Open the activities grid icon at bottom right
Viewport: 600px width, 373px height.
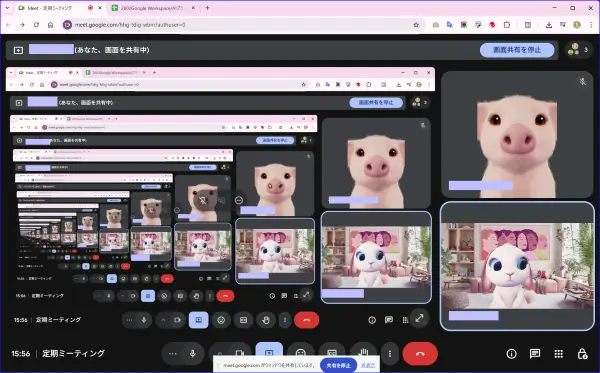coord(558,354)
